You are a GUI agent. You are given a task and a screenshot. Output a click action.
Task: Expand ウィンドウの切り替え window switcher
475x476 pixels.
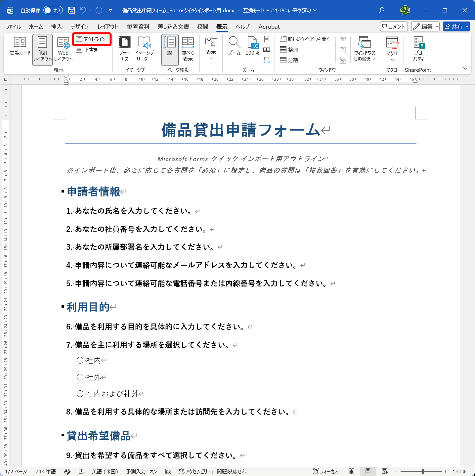pyautogui.click(x=365, y=49)
